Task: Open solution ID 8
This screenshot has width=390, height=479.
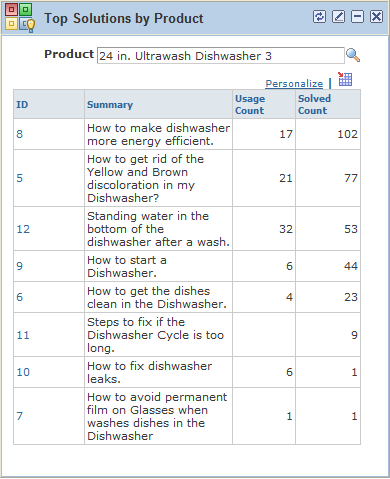Action: [x=20, y=134]
